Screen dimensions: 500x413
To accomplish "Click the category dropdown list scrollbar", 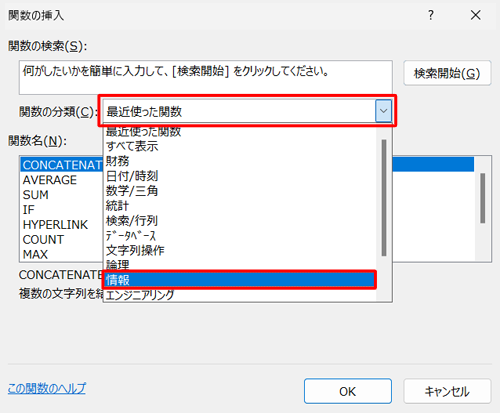I will tap(384, 198).
